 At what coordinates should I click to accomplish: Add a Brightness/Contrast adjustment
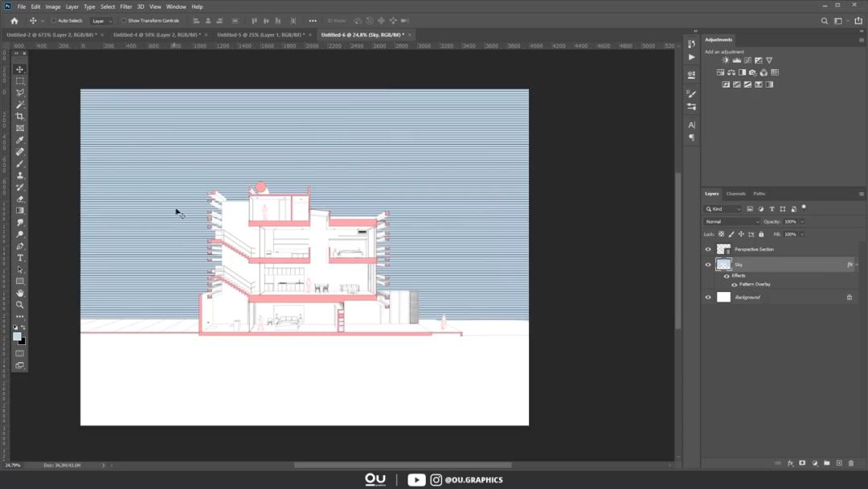pyautogui.click(x=726, y=60)
